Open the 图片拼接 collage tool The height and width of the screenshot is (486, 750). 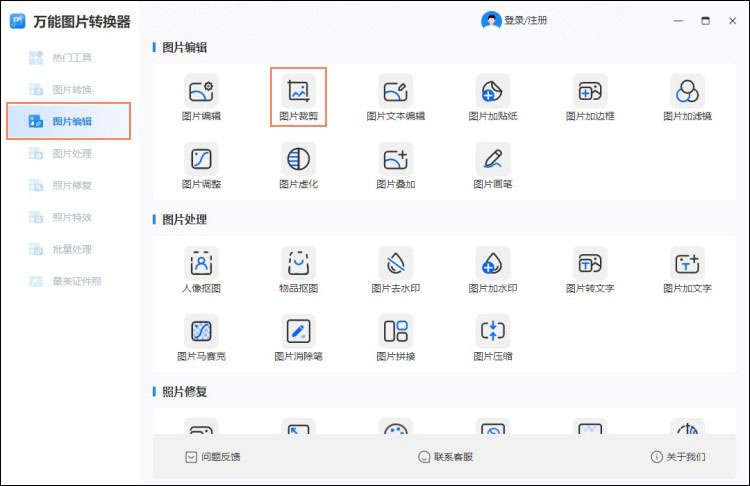coord(396,331)
